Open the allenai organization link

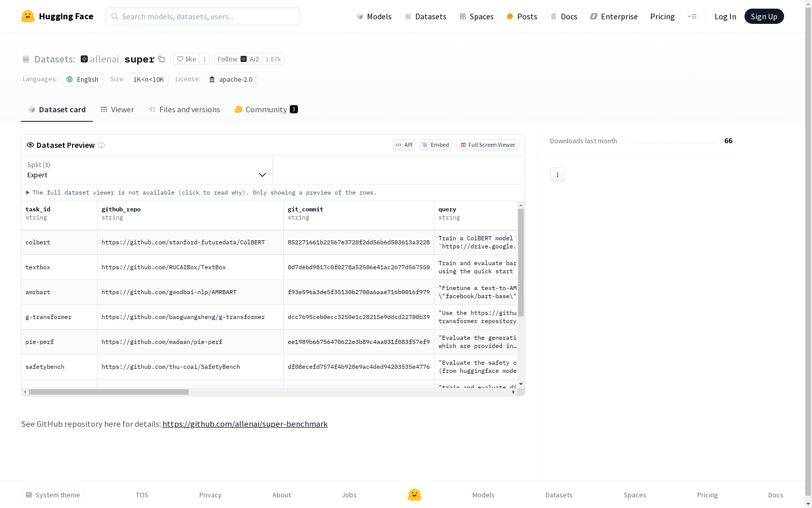(104, 59)
